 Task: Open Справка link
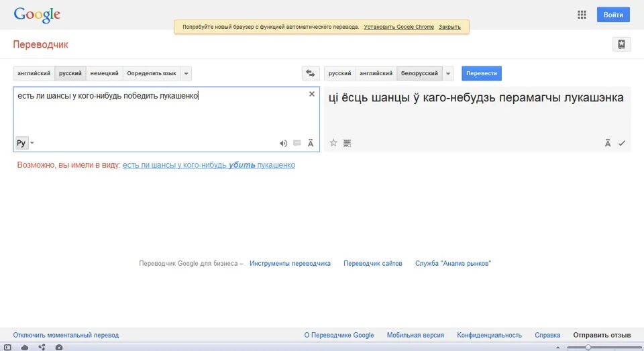coord(547,336)
